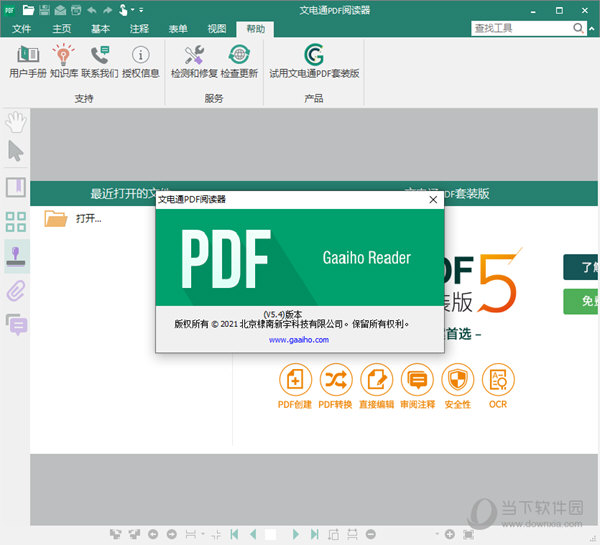Open the stamp panel in sidebar
Viewport: 600px width, 545px height.
point(16,256)
